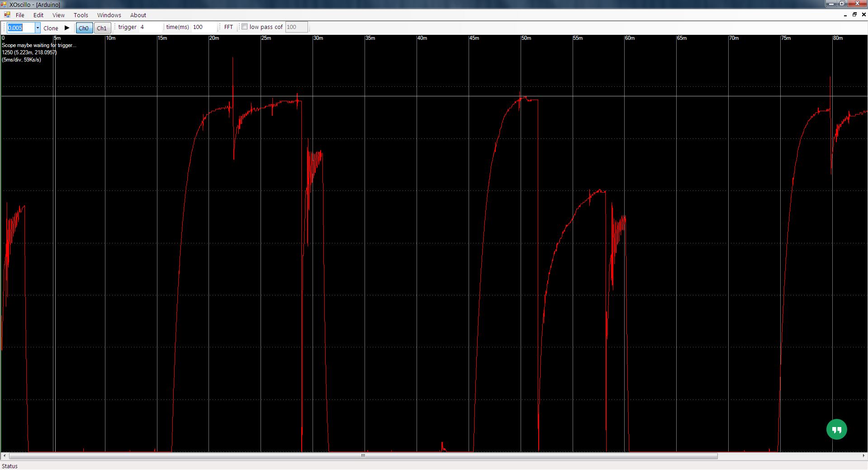This screenshot has width=868, height=470.
Task: Click the 75m time axis marker
Action: (x=786, y=38)
